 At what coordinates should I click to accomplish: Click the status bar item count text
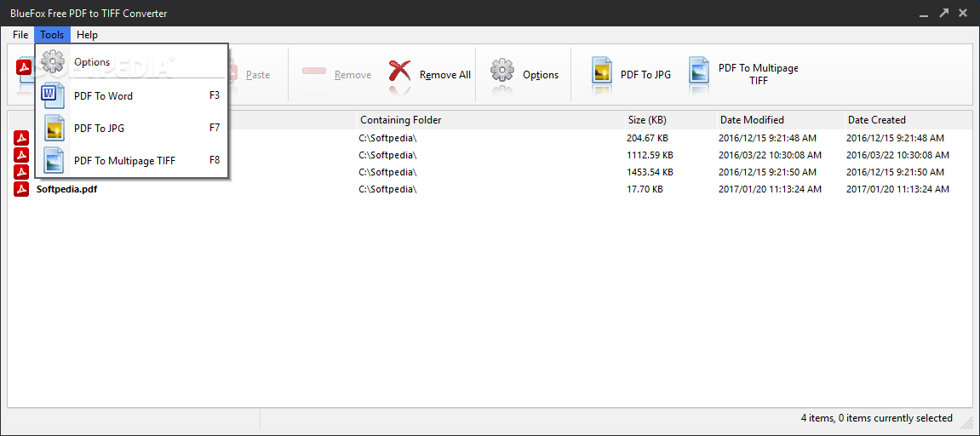[876, 418]
